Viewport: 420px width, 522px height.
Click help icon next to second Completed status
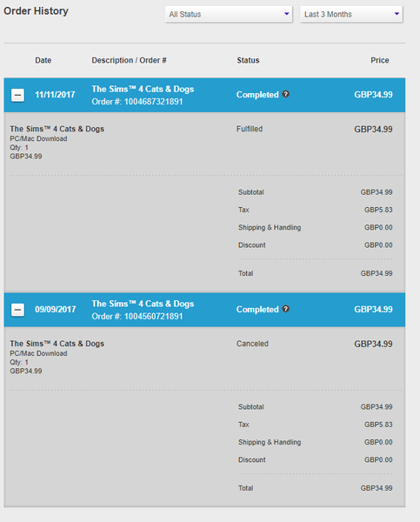coord(285,309)
